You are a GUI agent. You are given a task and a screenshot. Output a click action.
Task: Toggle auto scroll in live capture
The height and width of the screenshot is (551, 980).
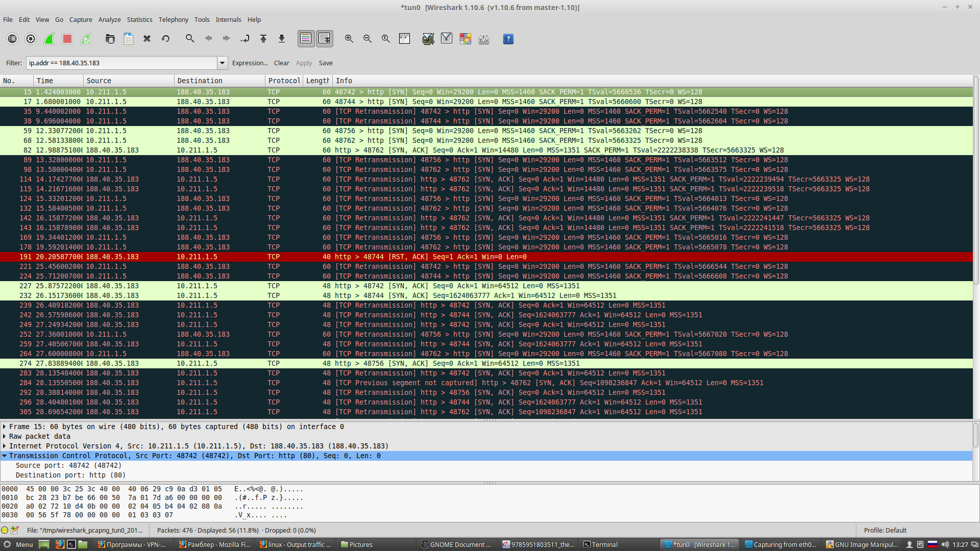coord(324,39)
